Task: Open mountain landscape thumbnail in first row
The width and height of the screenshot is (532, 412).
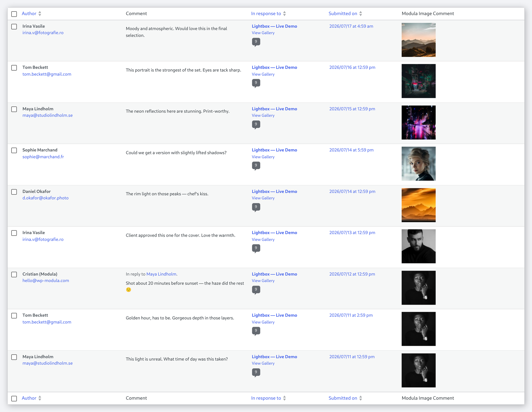Action: coord(418,40)
